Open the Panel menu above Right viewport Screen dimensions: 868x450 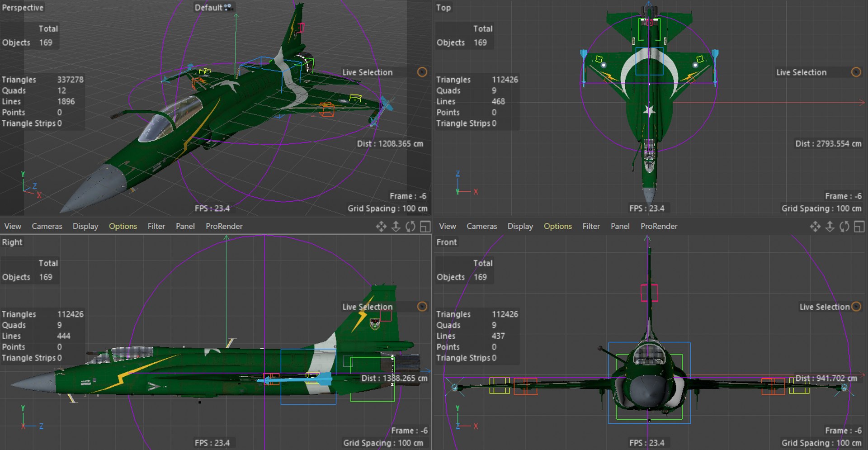pos(185,226)
